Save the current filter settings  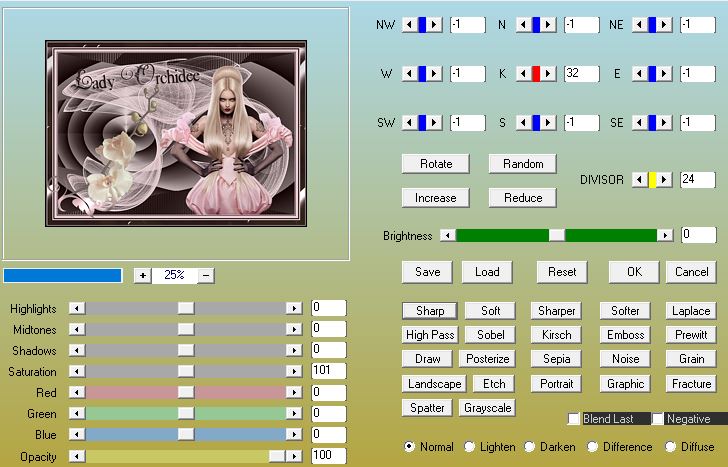click(x=427, y=272)
